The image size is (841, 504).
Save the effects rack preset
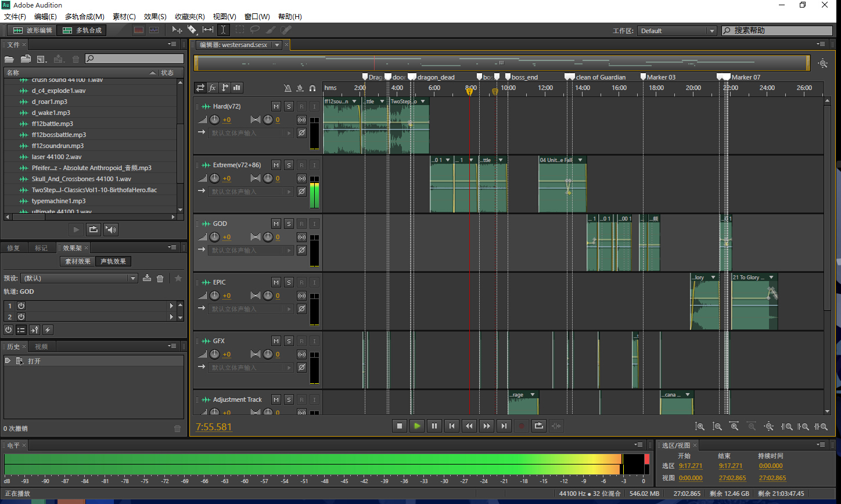(x=147, y=278)
